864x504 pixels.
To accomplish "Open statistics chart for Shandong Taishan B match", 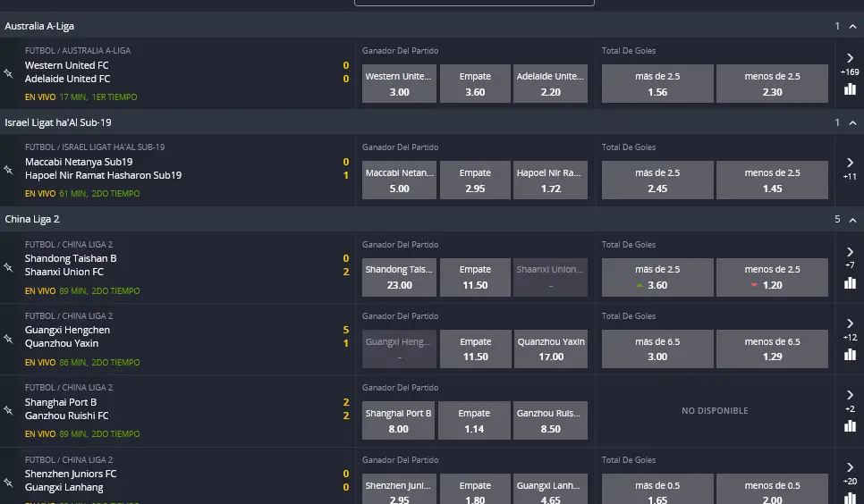I will click(x=850, y=282).
